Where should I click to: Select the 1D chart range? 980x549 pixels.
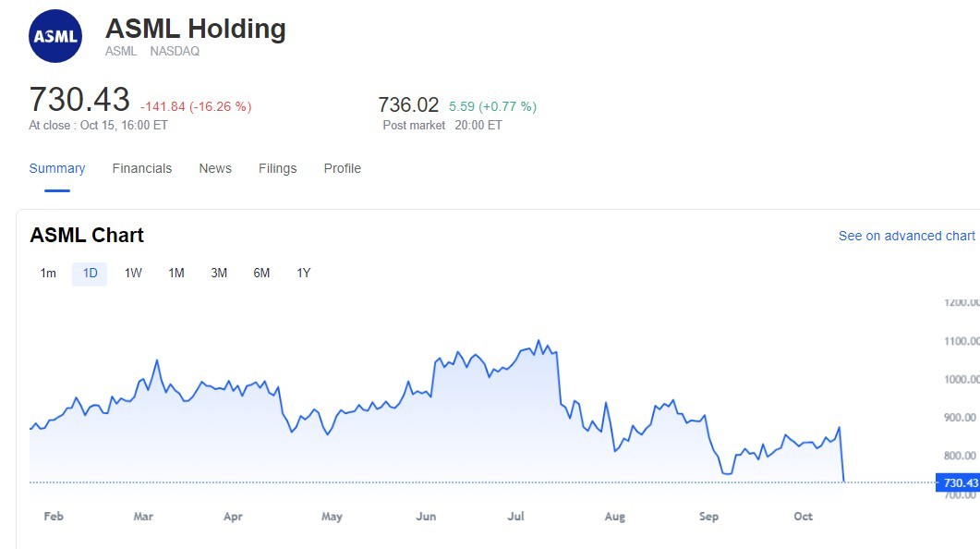click(90, 273)
